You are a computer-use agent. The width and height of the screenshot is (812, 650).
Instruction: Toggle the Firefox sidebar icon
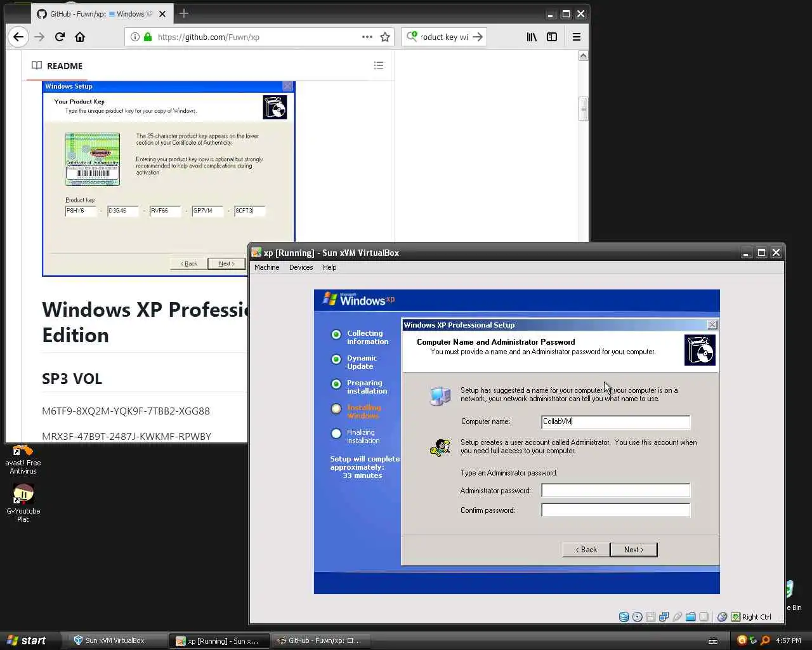point(552,37)
